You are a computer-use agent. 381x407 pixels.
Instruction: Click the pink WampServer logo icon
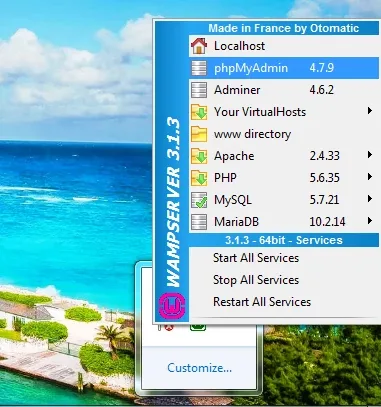click(172, 306)
